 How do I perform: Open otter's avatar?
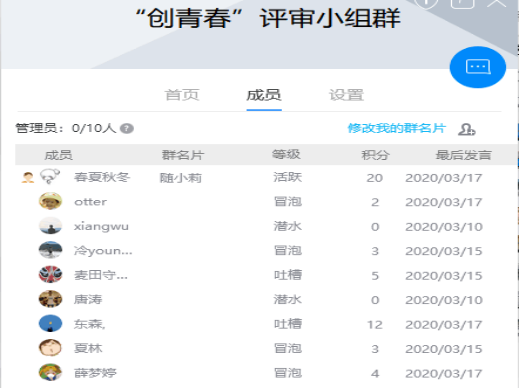pos(50,201)
